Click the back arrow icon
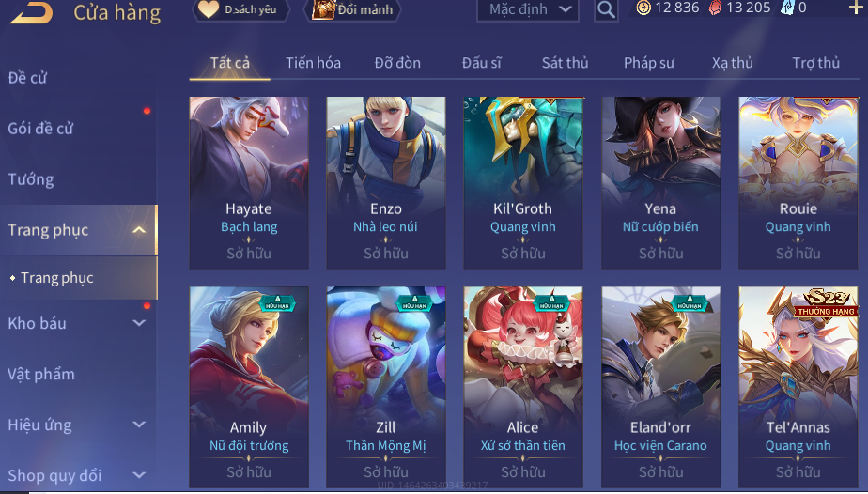 [32, 12]
